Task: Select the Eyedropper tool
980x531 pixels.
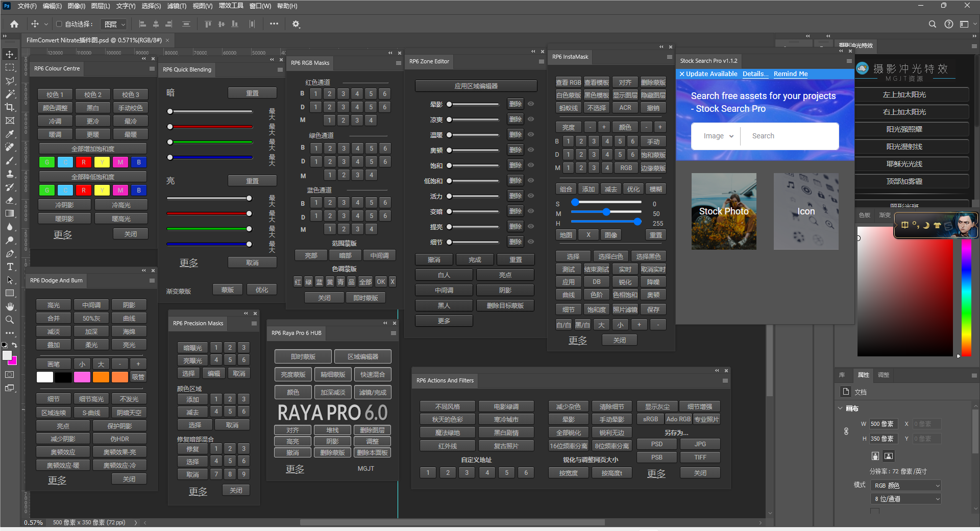Action: [x=10, y=134]
